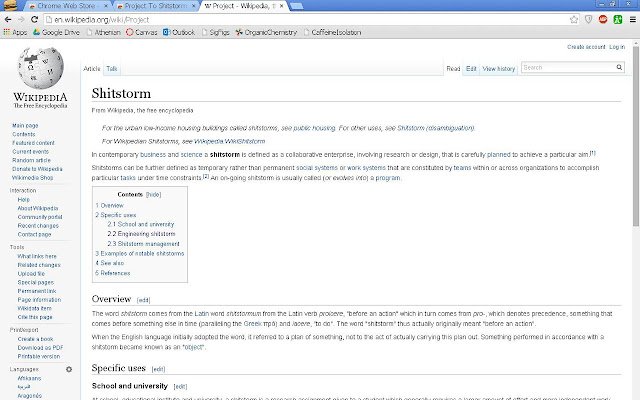Open the OrganicChemistry bookmark
640x400 pixels.
coord(266,32)
